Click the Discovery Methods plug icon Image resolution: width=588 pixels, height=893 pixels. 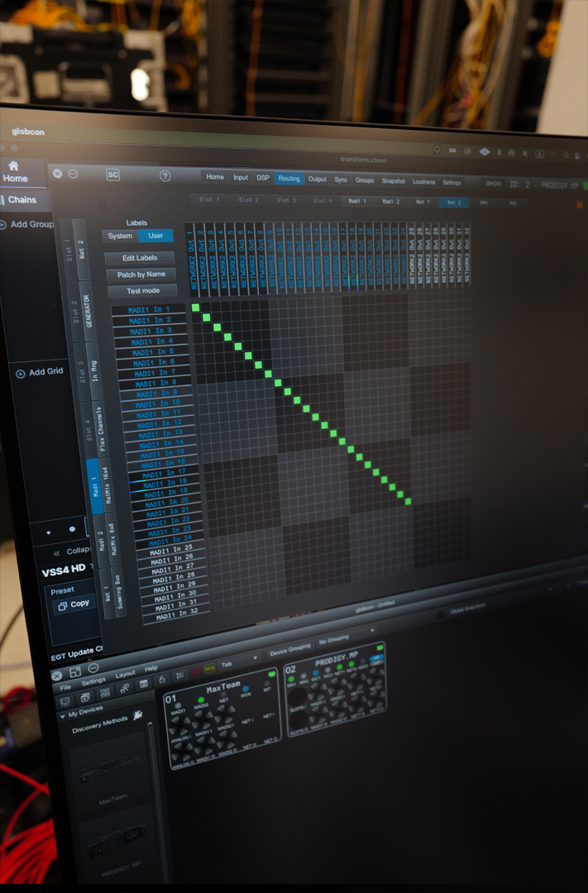[137, 715]
